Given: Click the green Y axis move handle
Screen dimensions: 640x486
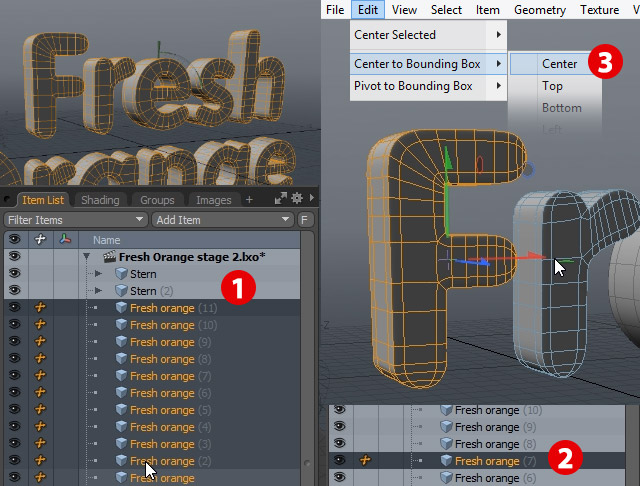Looking at the screenshot, I should pyautogui.click(x=448, y=160).
